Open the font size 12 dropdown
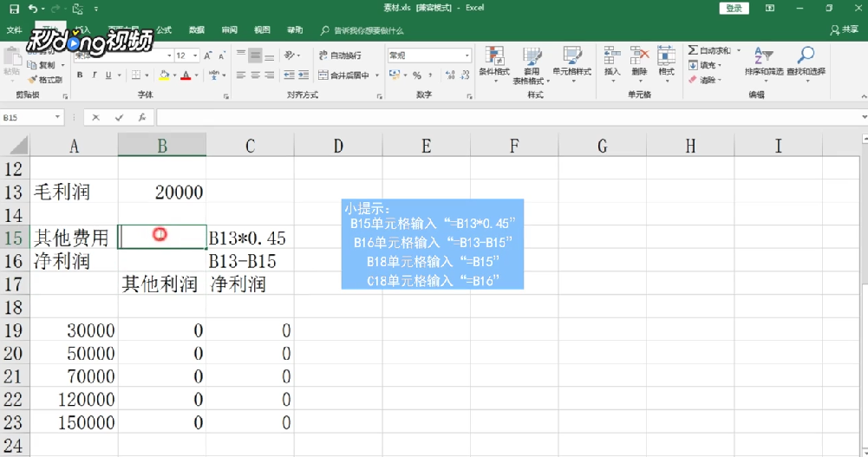The image size is (868, 457). (195, 55)
